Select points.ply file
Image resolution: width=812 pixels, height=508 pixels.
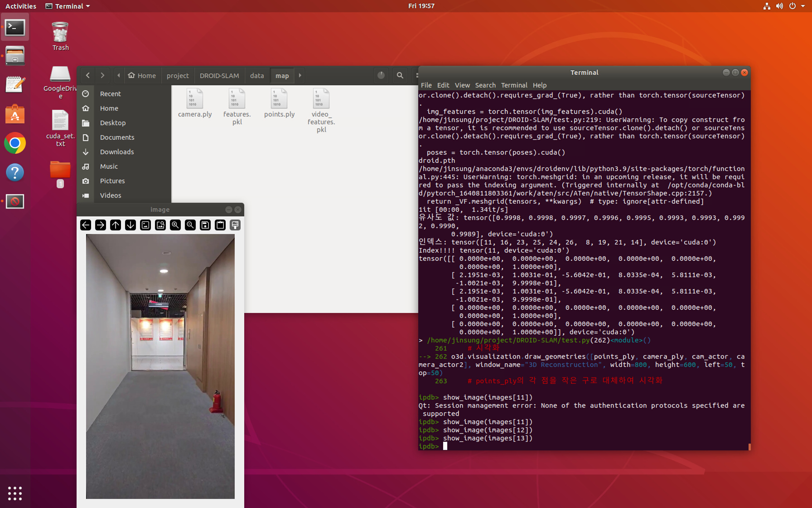tap(280, 103)
